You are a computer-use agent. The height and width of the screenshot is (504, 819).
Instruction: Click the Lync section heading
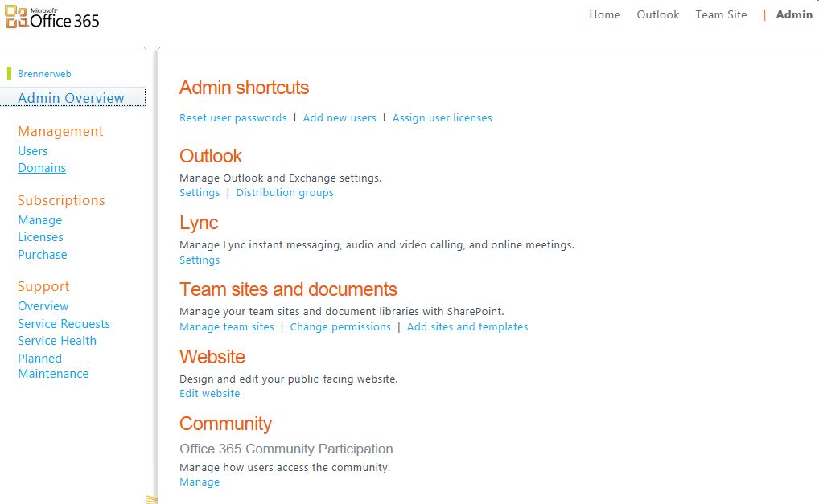point(199,223)
